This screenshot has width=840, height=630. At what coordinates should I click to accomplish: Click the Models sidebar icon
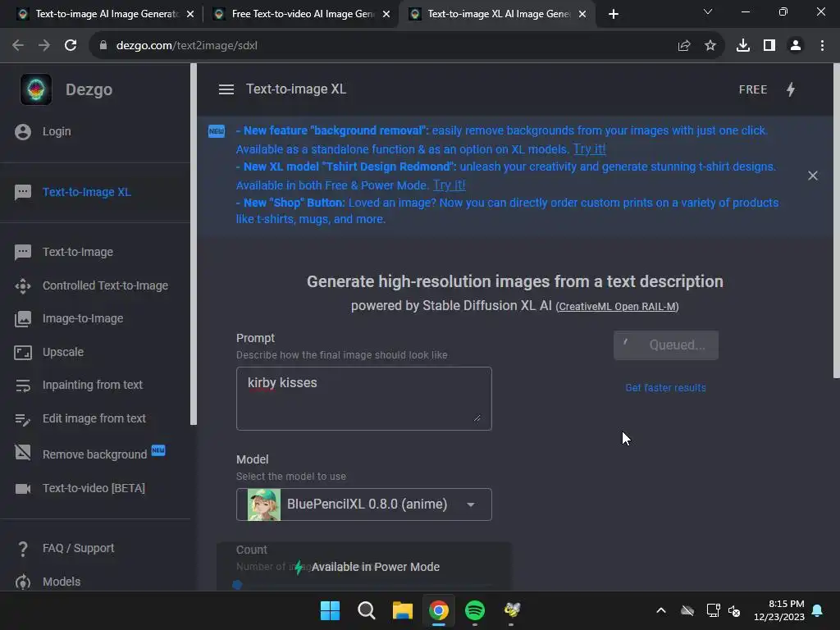pyautogui.click(x=23, y=582)
